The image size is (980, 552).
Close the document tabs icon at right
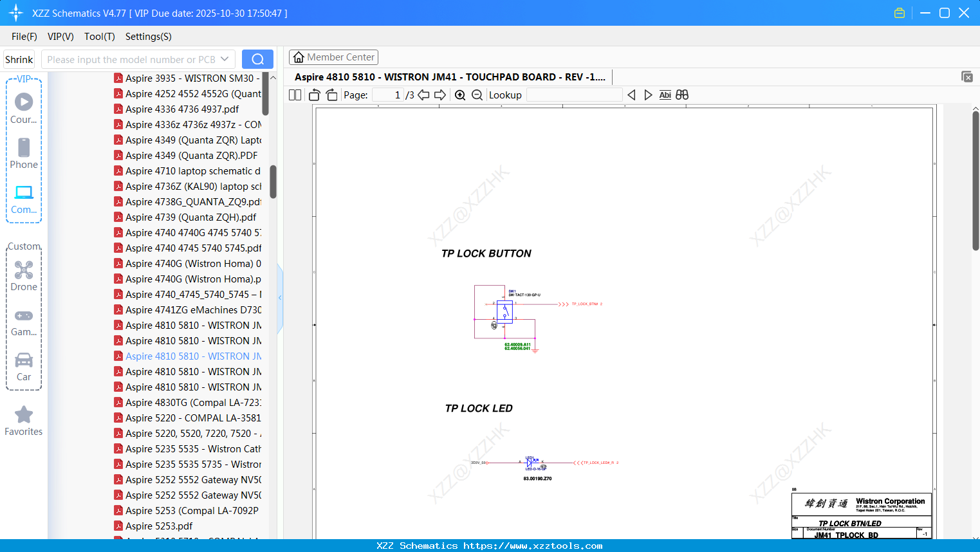967,77
